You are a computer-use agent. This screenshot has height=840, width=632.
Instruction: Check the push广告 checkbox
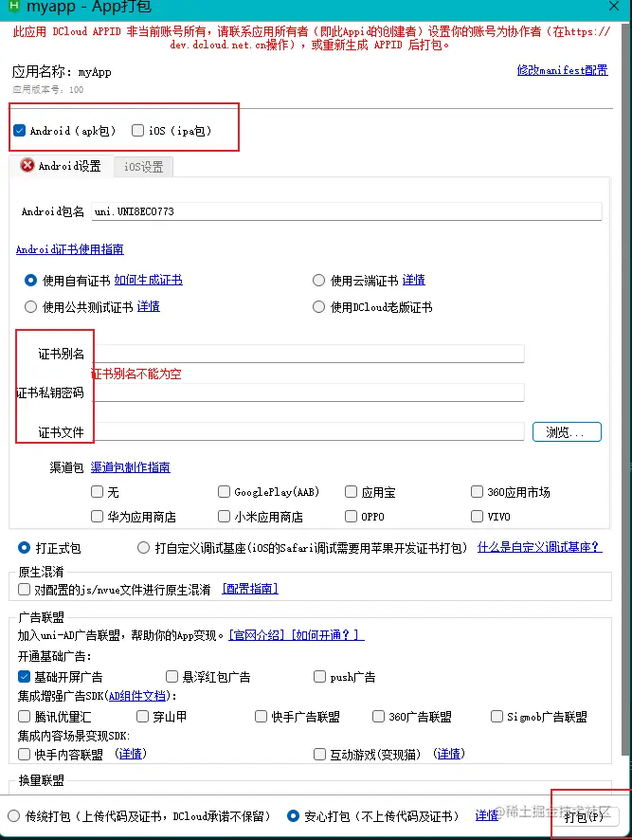[319, 676]
